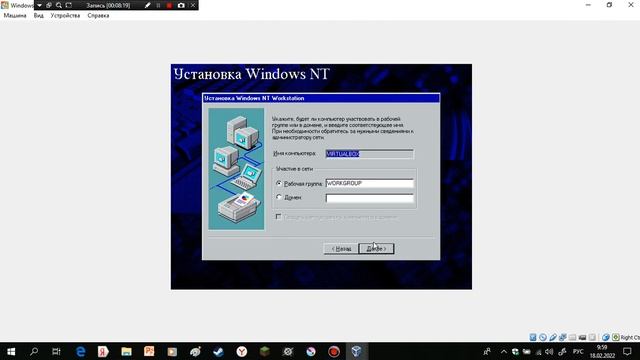Open the Windows notification center
The image size is (640, 360).
tap(627, 351)
